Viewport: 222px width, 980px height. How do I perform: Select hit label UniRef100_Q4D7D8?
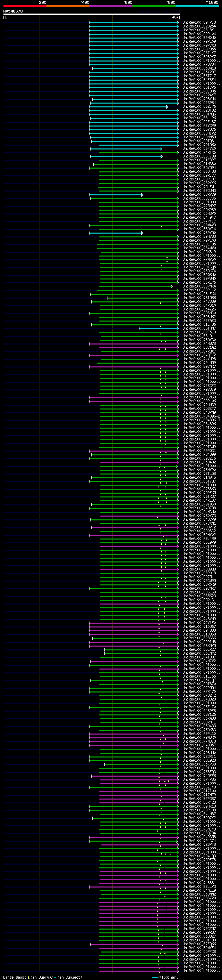[199, 508]
